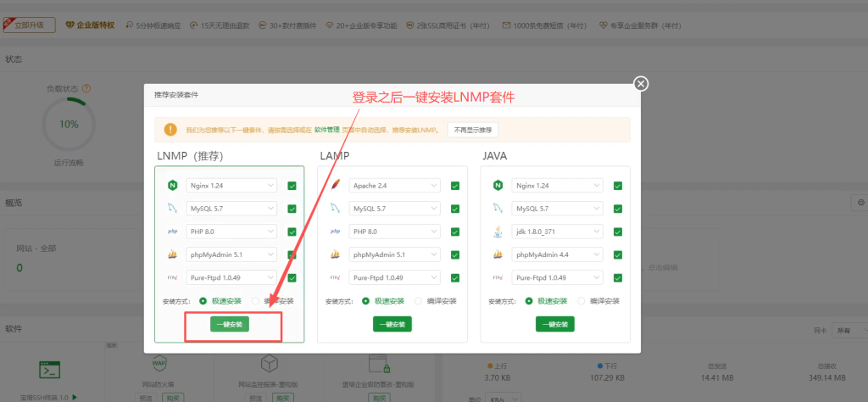Click the WAF 网站防火墙 shield icon
Image resolution: width=868 pixels, height=402 pixels.
pos(159,364)
